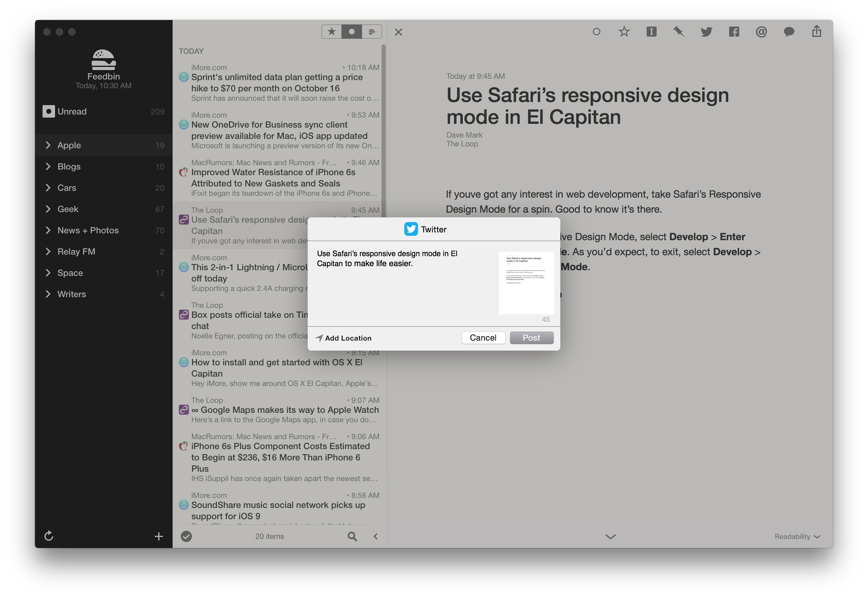This screenshot has width=868, height=598.
Task: Close the article with the X icon
Action: (x=398, y=32)
